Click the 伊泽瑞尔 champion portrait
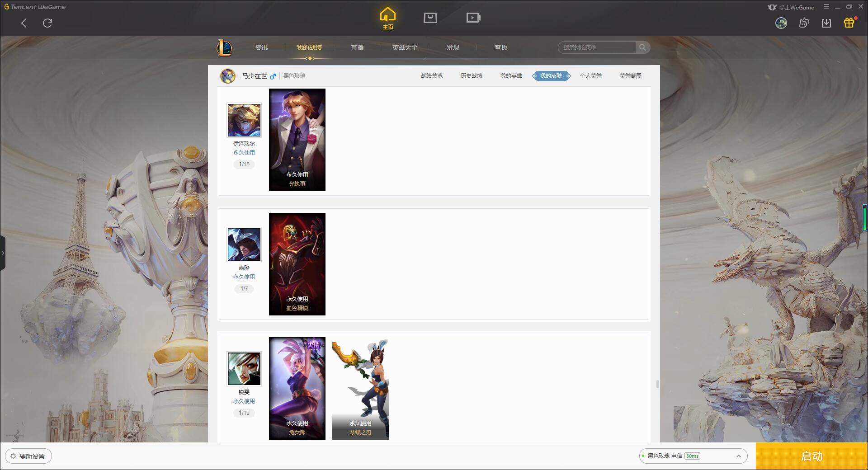This screenshot has width=868, height=470. (x=244, y=120)
